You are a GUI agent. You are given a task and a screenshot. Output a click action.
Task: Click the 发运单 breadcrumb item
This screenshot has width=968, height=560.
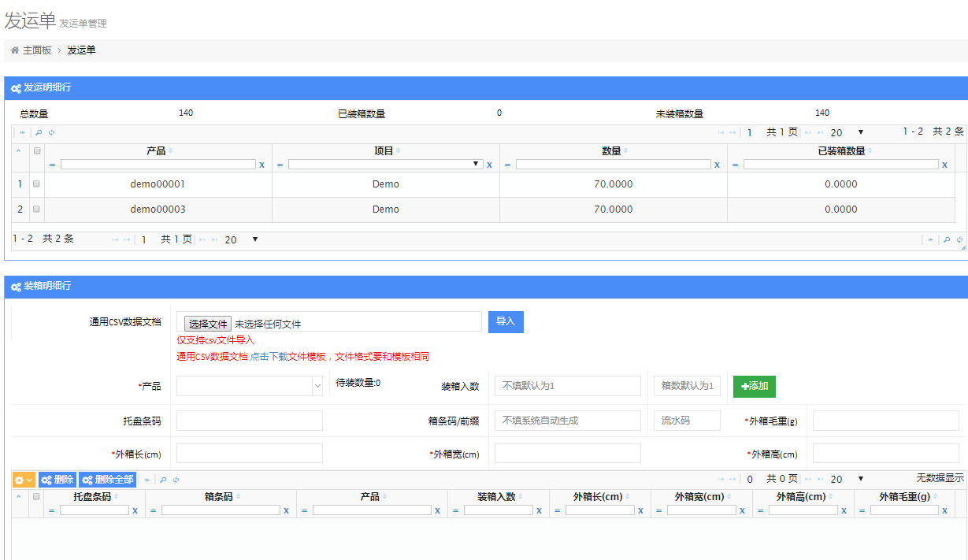tap(82, 50)
